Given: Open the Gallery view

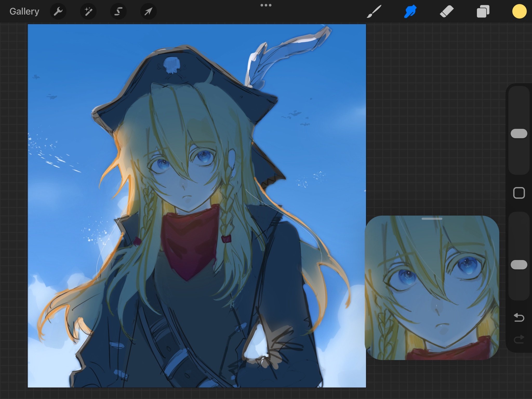Looking at the screenshot, I should pos(24,11).
